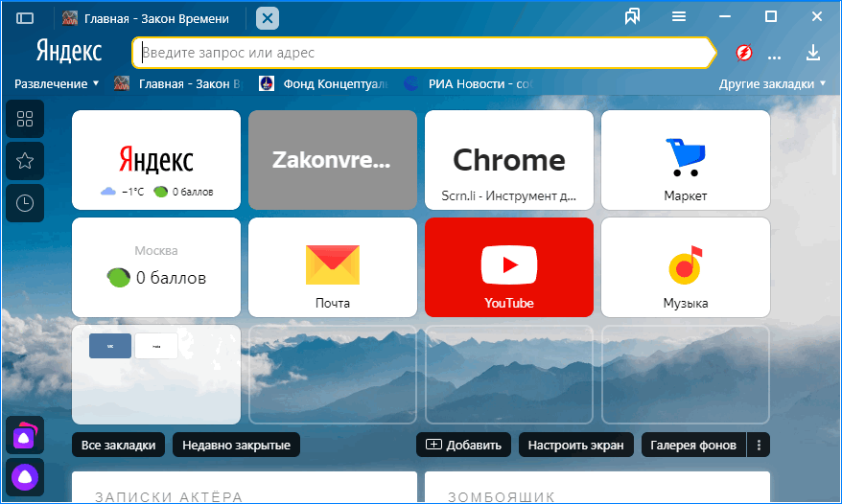The image size is (842, 504).
Task: Click Недавно закрытые button
Action: [236, 445]
